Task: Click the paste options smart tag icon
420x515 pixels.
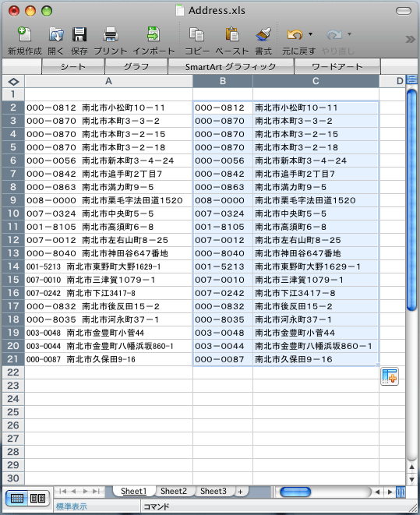Action: 390,376
